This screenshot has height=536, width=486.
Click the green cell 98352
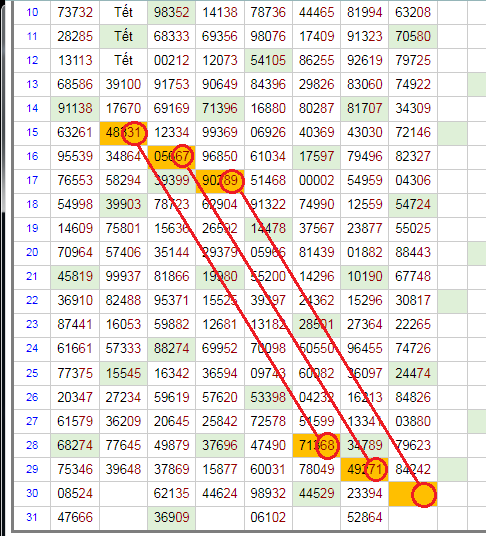(172, 12)
